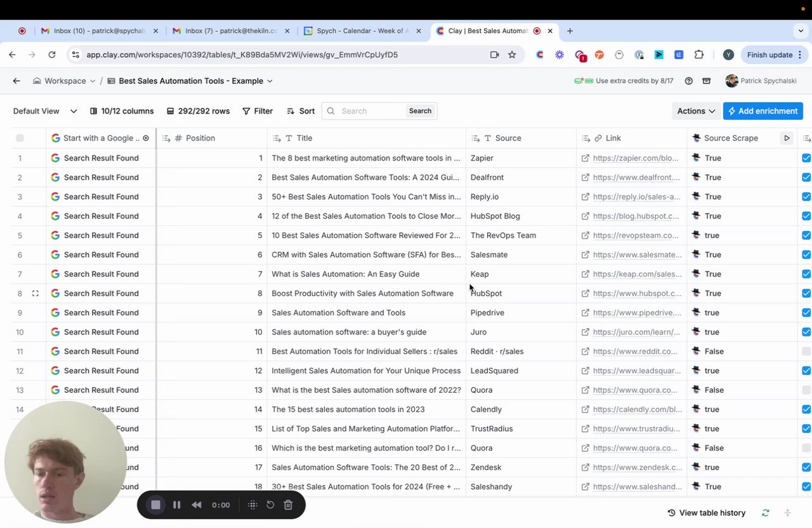Open the Sort options
This screenshot has height=528, width=812.
(x=301, y=111)
